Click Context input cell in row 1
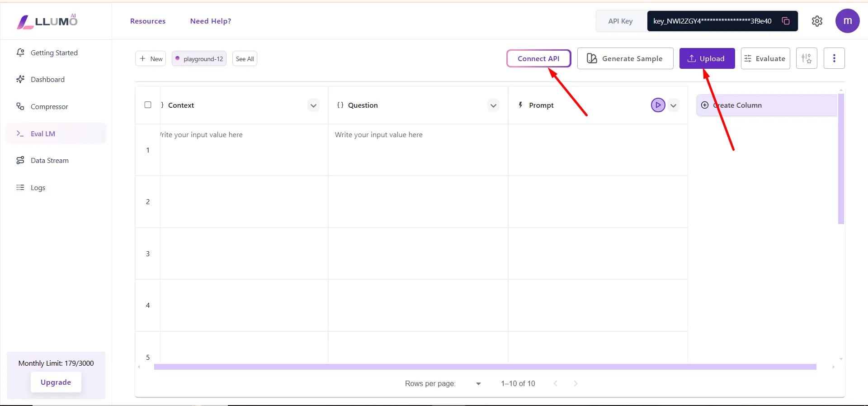The height and width of the screenshot is (406, 868). [244, 150]
